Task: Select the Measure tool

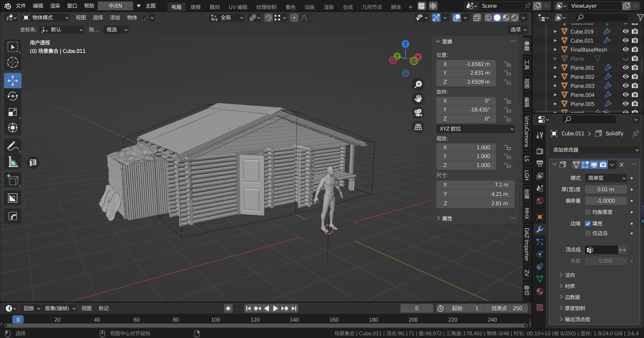Action: (x=13, y=162)
